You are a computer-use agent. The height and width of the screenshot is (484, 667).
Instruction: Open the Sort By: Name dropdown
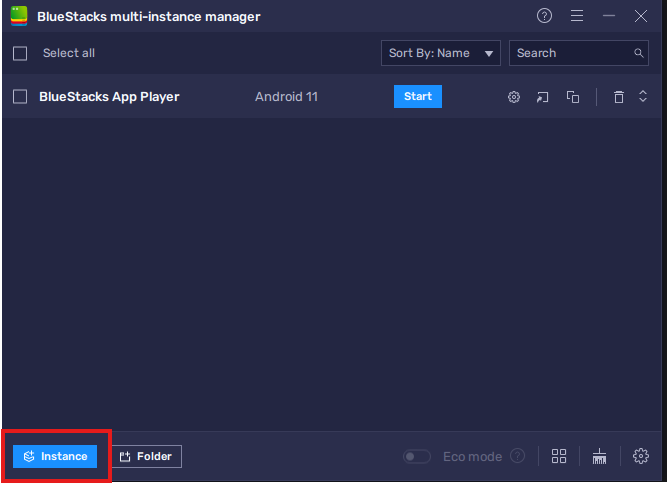[x=440, y=53]
